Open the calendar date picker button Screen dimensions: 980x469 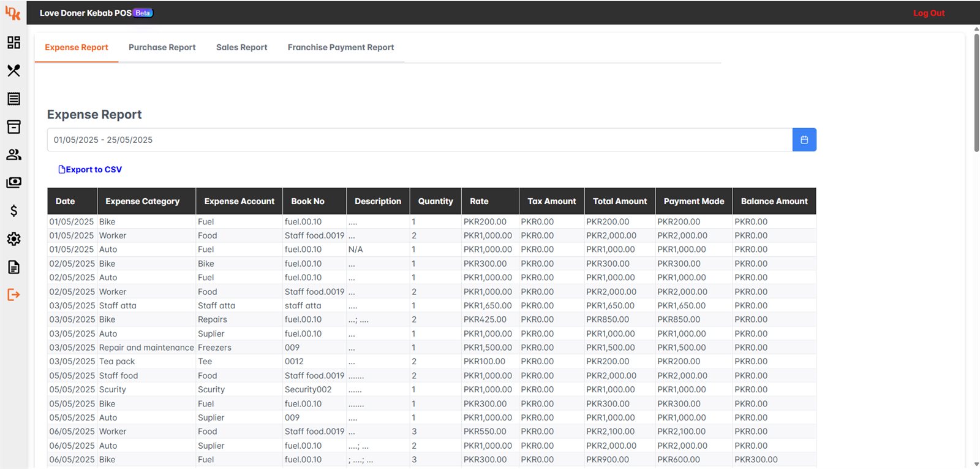coord(804,140)
